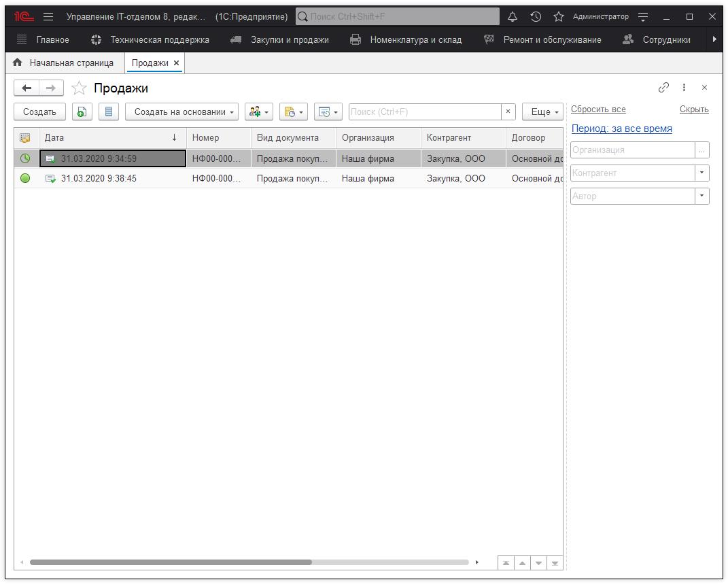Open the Контрагент filter dropdown
728x584 pixels.
(701, 173)
